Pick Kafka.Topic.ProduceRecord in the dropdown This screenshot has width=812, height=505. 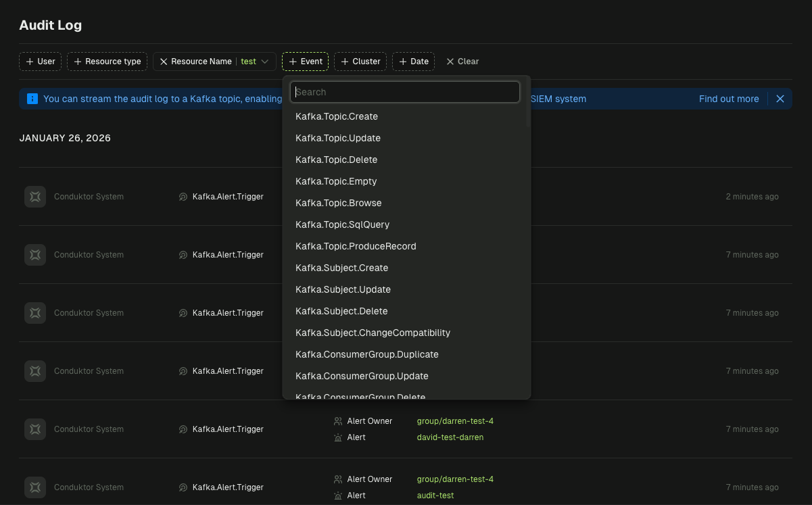(356, 246)
